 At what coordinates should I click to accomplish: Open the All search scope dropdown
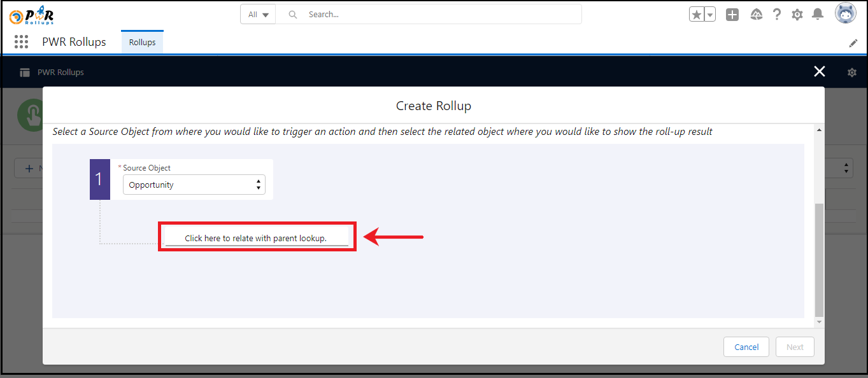point(257,13)
